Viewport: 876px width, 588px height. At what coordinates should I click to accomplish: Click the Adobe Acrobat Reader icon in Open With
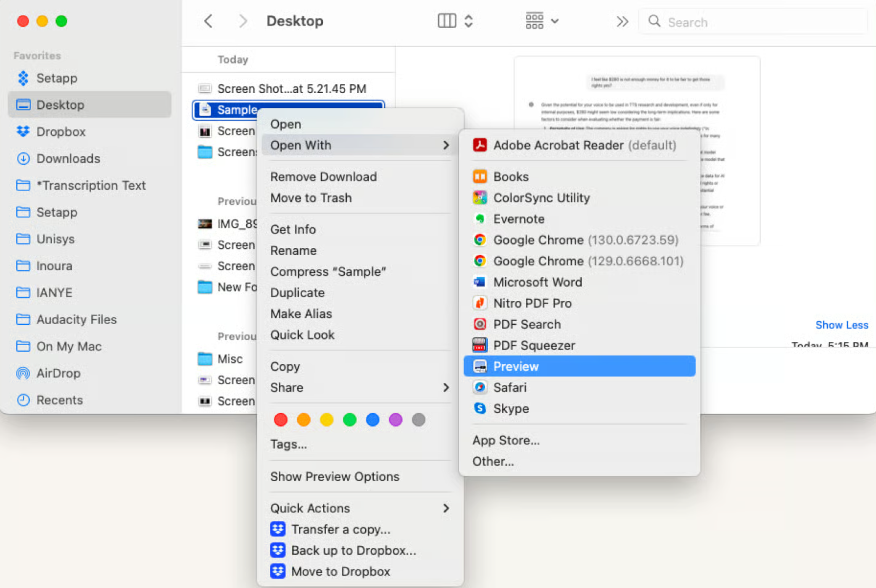[480, 145]
